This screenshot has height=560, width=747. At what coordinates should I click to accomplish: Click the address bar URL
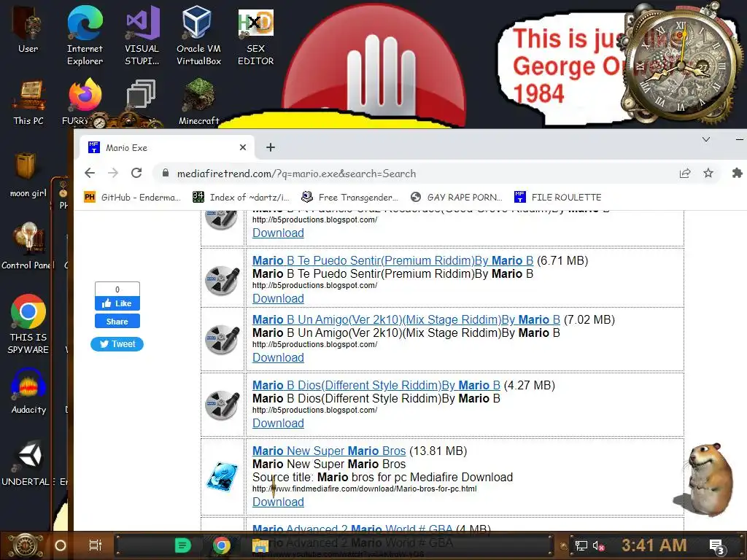tap(296, 174)
